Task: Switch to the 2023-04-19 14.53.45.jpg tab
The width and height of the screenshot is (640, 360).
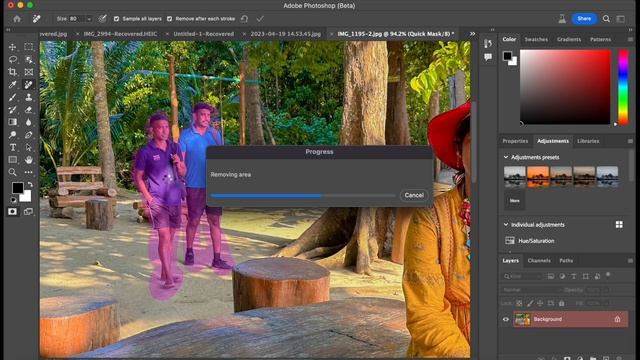Action: 286,34
